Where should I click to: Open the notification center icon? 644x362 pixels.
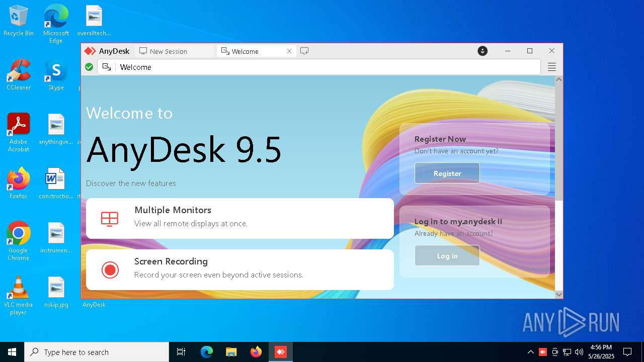tap(627, 352)
